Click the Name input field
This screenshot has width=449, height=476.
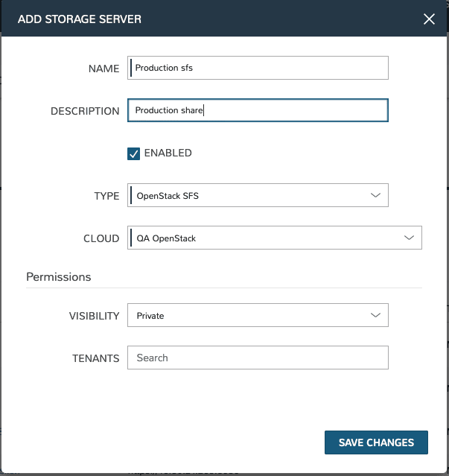tap(258, 68)
